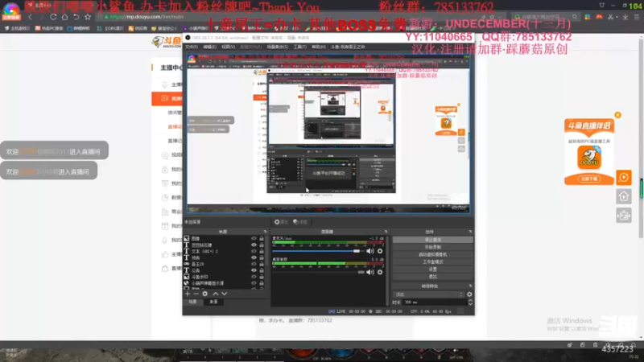The image size is (644, 362).
Task: Toggle the lock on 文本 (GDI+) 2 source
Action: (262, 251)
